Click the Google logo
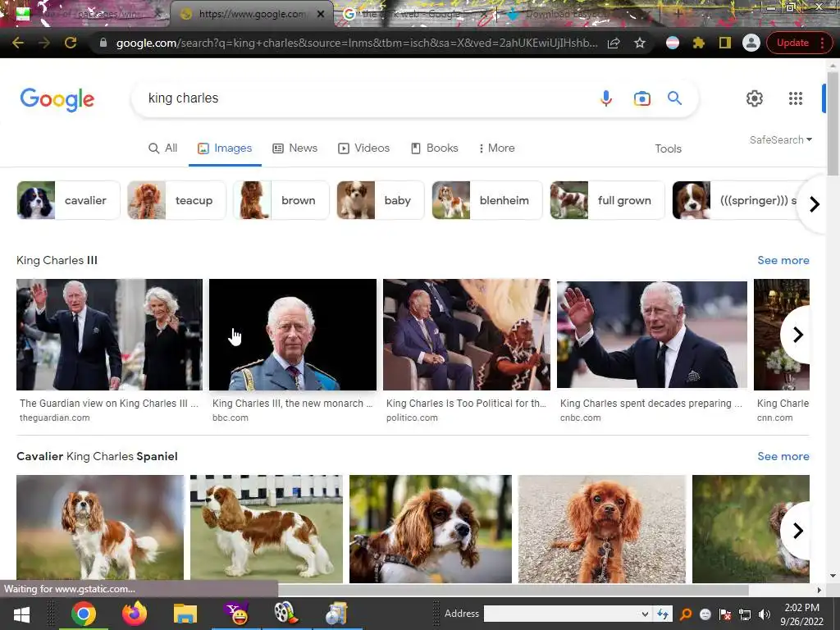 click(57, 99)
